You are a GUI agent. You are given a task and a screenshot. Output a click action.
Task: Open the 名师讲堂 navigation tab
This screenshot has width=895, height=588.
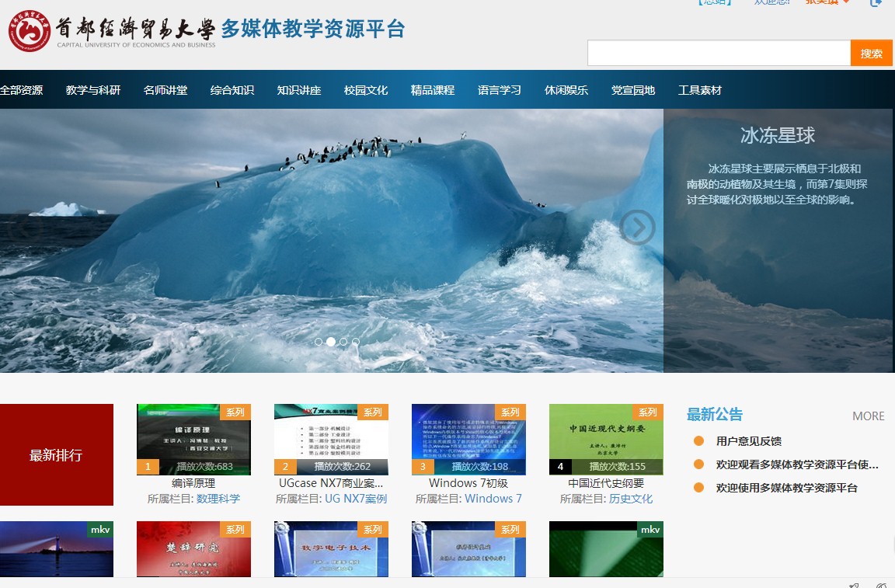pos(165,90)
